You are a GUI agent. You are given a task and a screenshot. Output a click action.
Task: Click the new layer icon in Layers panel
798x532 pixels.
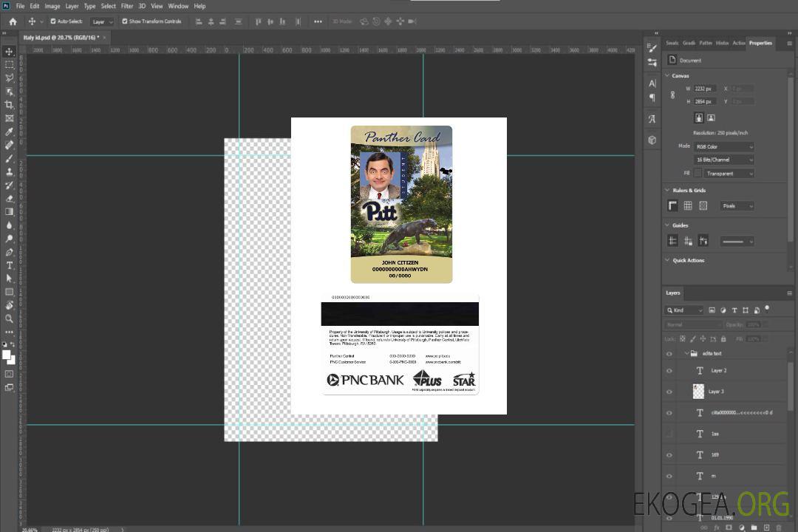[766, 528]
